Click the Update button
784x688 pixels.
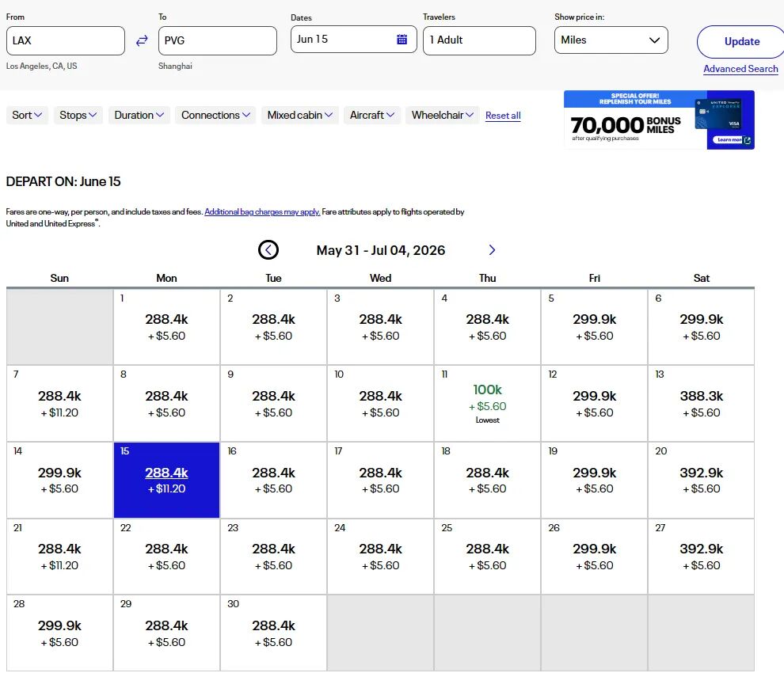(741, 42)
